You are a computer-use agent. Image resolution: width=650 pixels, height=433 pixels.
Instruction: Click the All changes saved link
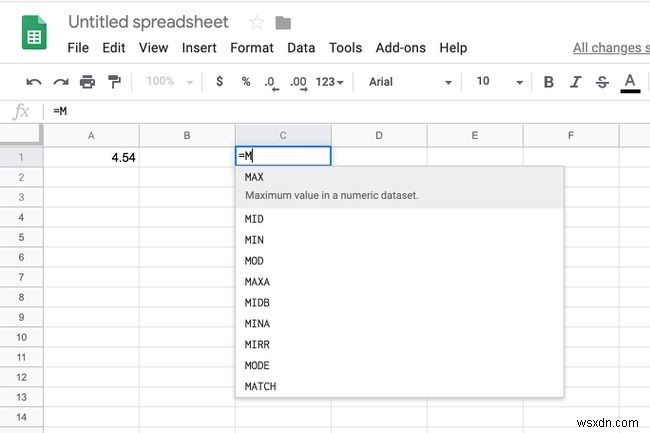coord(610,47)
